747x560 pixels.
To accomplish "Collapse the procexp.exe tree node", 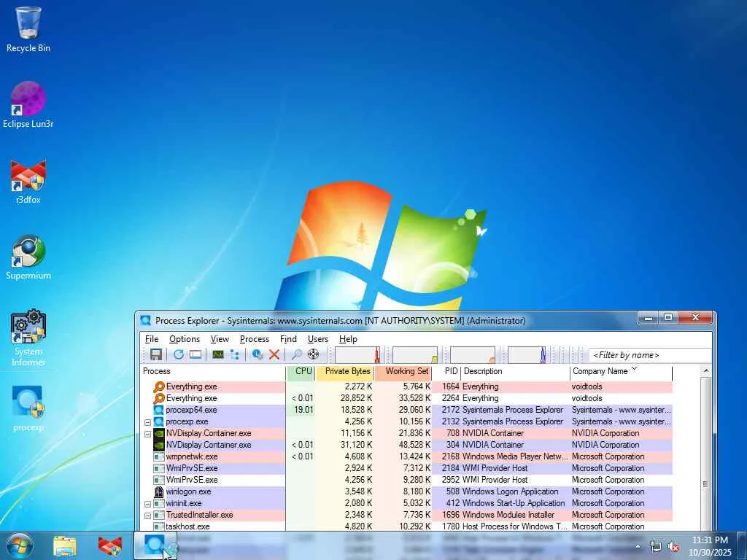I will [x=147, y=422].
